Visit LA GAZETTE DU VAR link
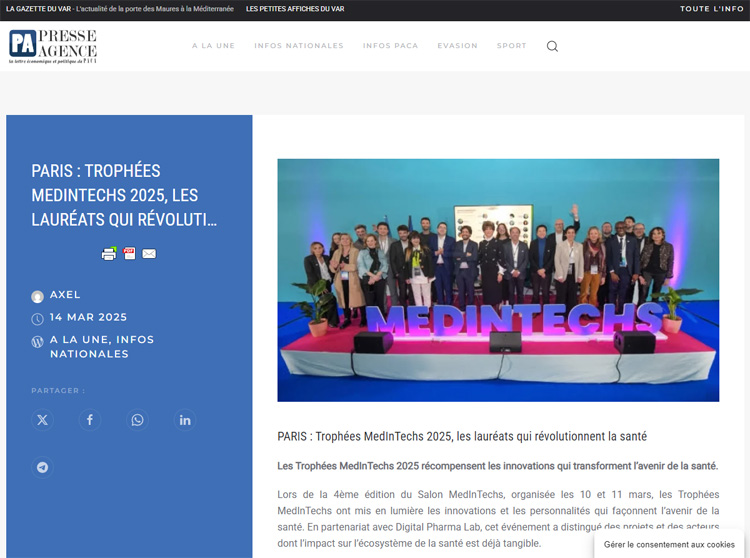750x558 pixels. [39, 9]
